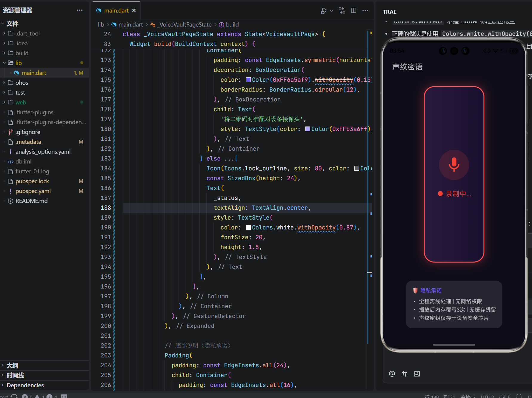Tap the 隐私承诺 shield icon in preview
The width and height of the screenshot is (532, 398).
[415, 290]
